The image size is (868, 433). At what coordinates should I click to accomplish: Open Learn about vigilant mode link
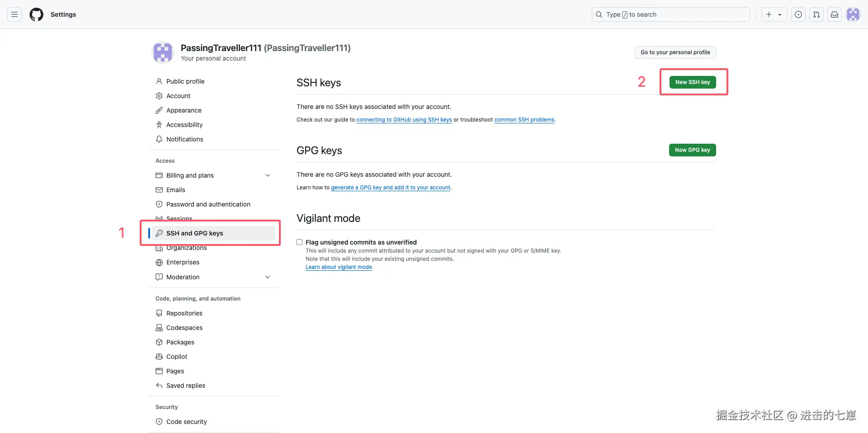pyautogui.click(x=339, y=267)
